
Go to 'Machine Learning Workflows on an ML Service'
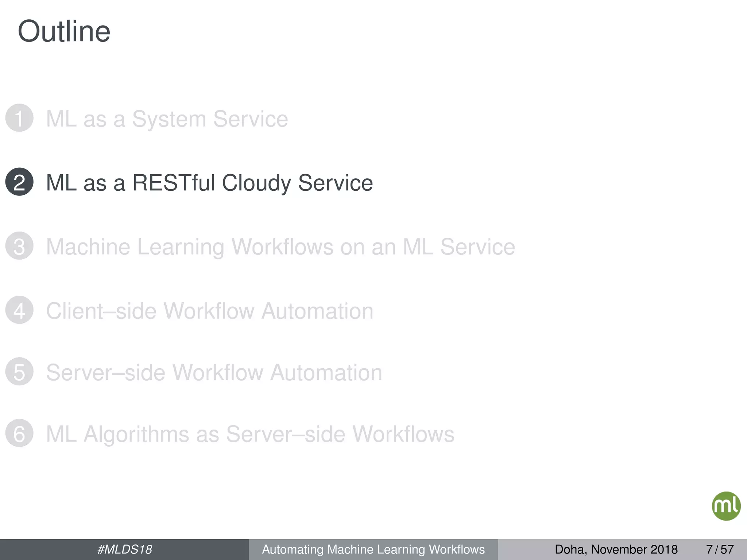click(280, 247)
